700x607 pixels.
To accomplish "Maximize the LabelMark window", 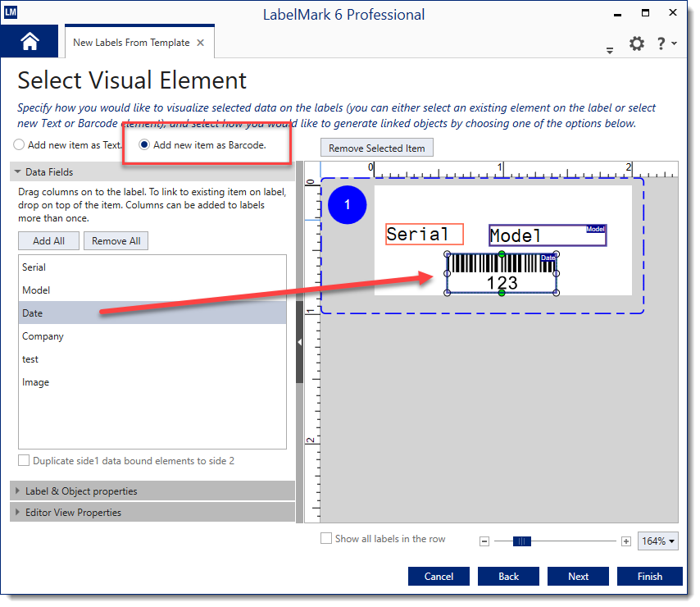I will (x=645, y=13).
